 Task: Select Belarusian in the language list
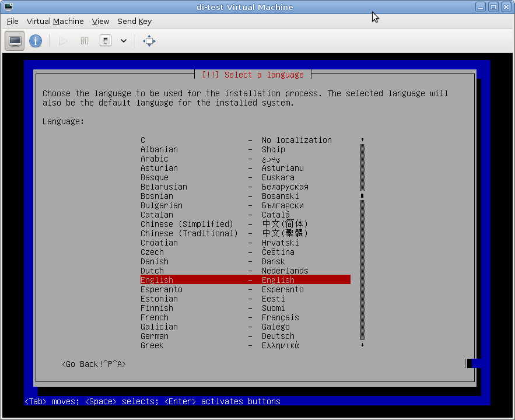click(246, 187)
